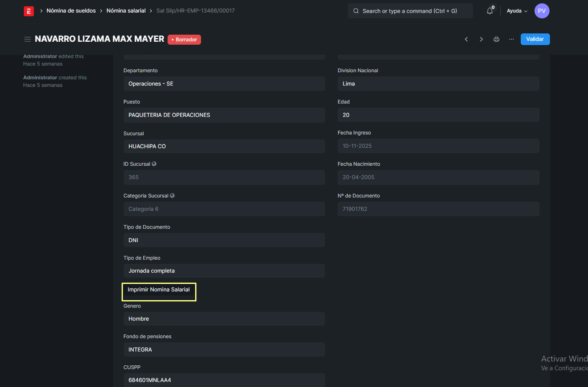Navigate to Nómina de sueldos breadcrumb
588x387 pixels.
[x=71, y=11]
